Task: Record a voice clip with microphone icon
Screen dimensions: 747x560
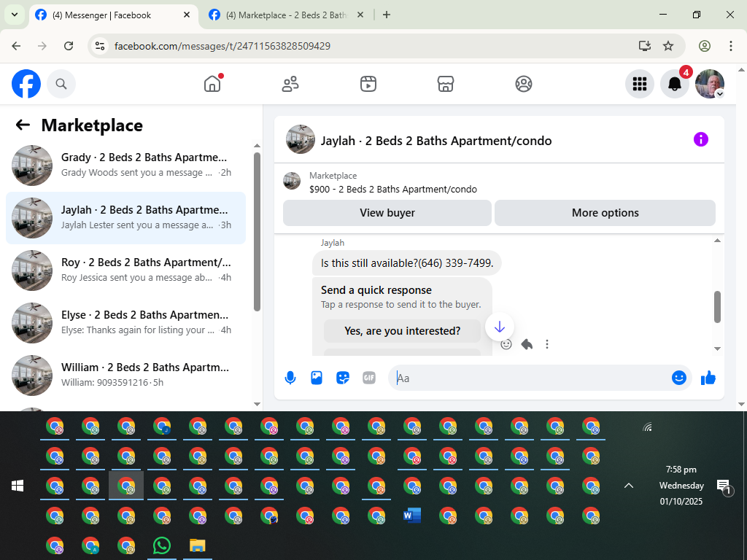Action: [x=290, y=378]
